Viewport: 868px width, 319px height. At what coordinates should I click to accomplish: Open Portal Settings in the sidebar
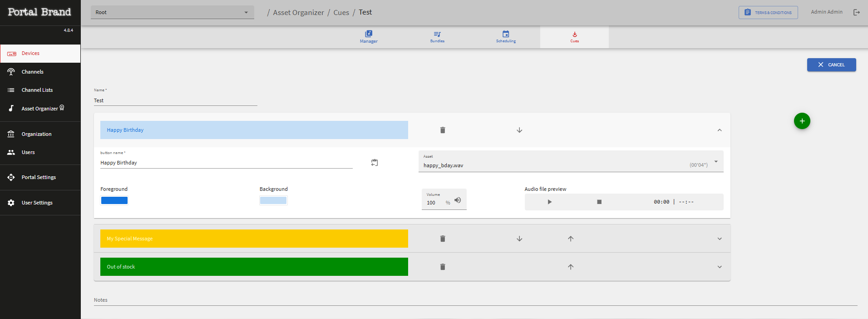40,177
